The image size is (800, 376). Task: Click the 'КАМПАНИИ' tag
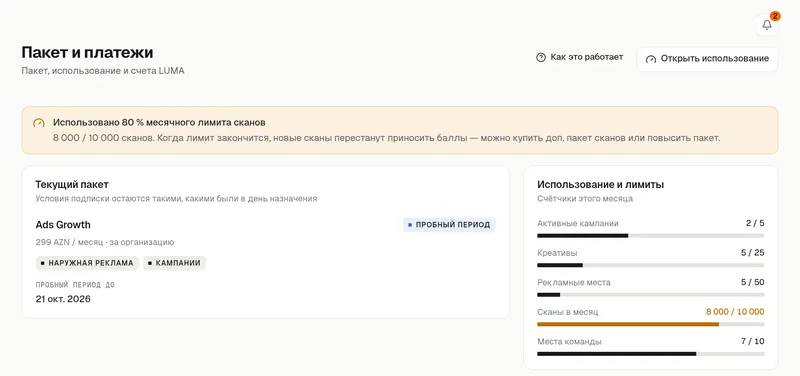[174, 263]
